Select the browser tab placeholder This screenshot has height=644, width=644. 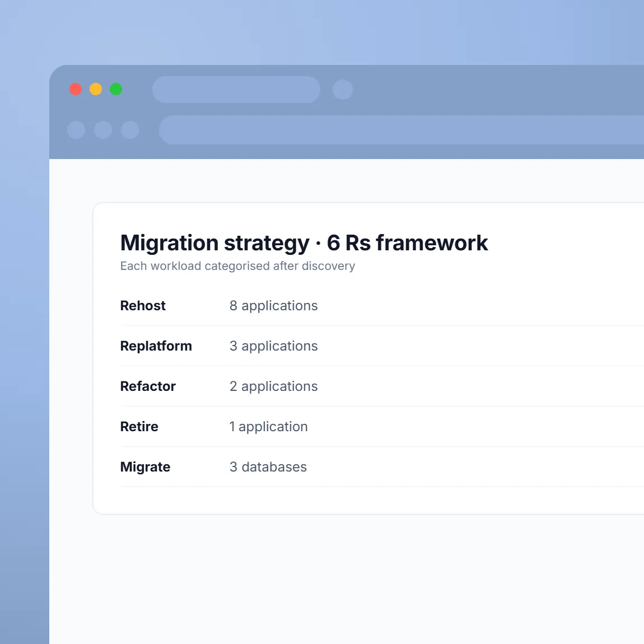click(x=236, y=90)
